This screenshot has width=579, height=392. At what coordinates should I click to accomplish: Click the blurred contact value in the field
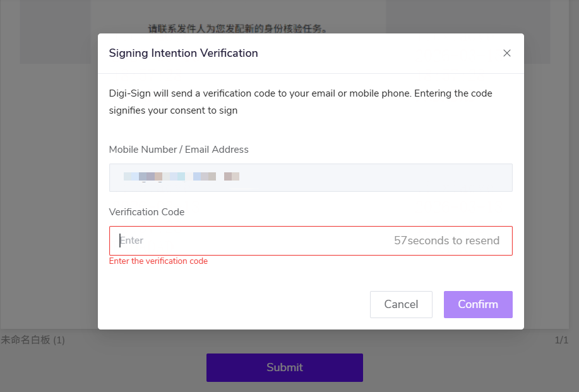pos(181,177)
